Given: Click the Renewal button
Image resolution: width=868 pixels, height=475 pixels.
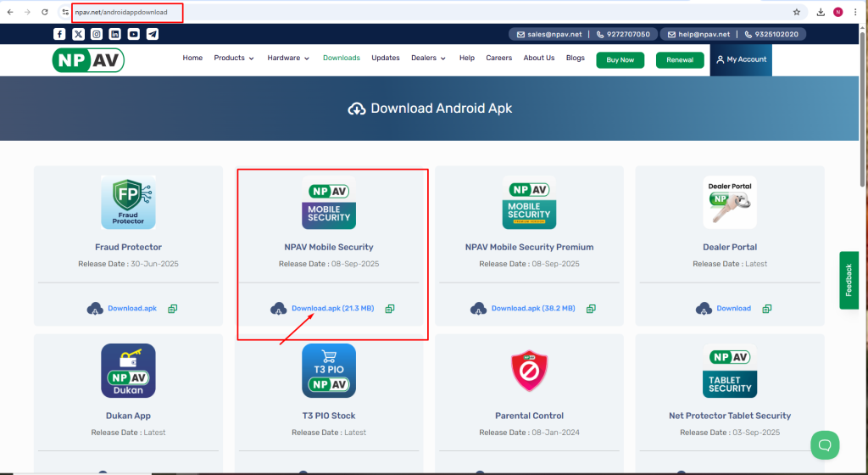Looking at the screenshot, I should 679,60.
